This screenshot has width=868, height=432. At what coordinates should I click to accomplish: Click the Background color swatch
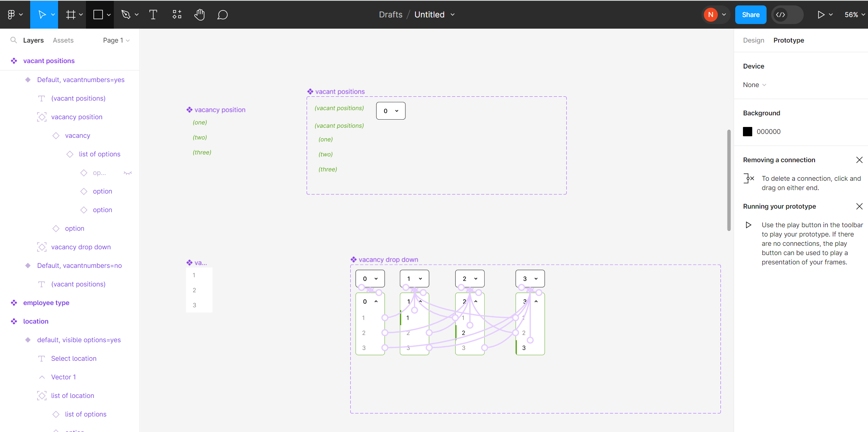click(x=747, y=131)
